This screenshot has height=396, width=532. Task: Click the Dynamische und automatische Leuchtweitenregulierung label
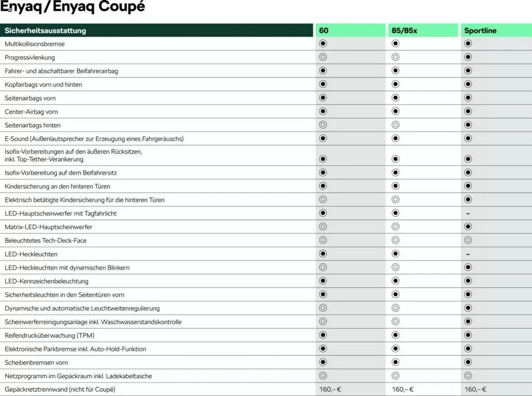(x=82, y=308)
